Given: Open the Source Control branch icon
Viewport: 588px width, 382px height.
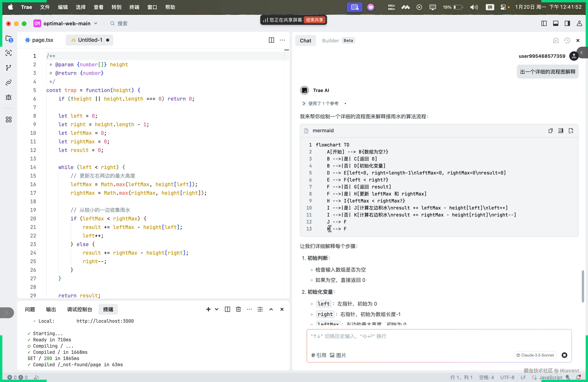Looking at the screenshot, I should coord(9,67).
